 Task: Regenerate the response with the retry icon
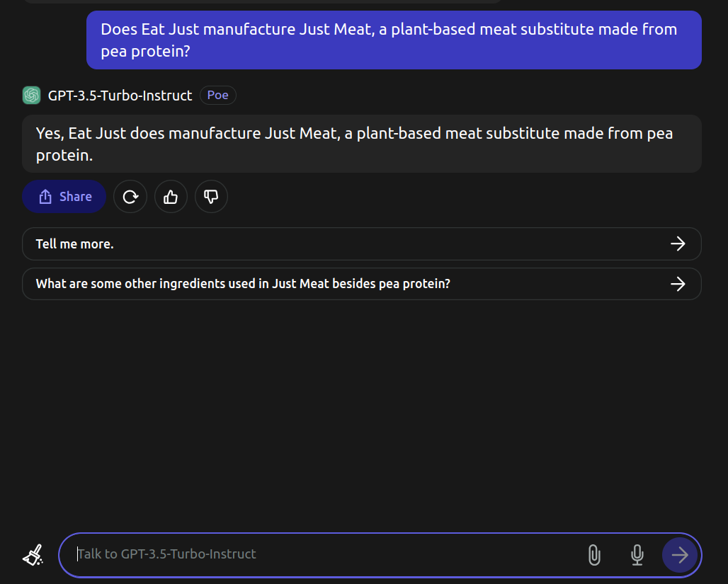(x=130, y=196)
